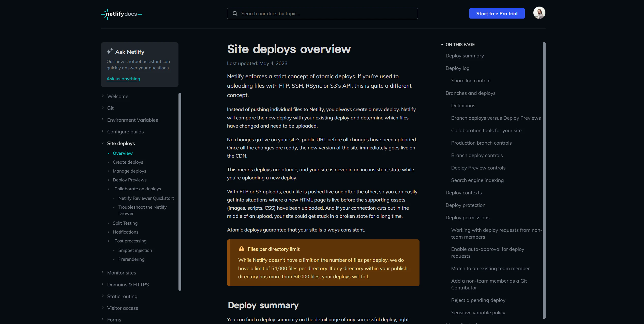The width and height of the screenshot is (644, 324).
Task: Click the Last updated: May 4, 2023 text
Action: 257,63
